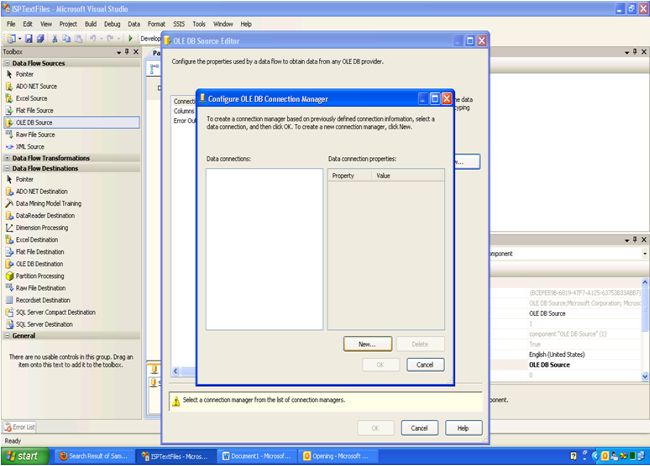Viewport: 650px width, 466px height.
Task: Click the Copy toolbar icon
Action: pyautogui.click(x=66, y=39)
